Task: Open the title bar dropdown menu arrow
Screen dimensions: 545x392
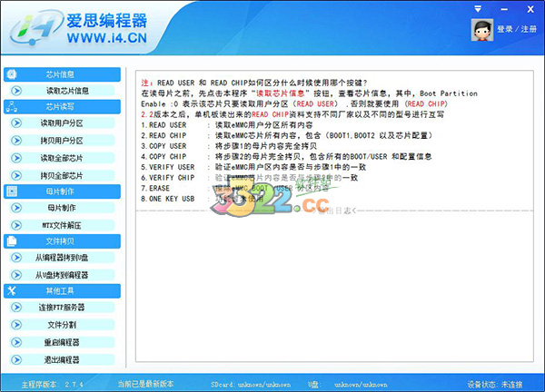Action: coord(479,9)
